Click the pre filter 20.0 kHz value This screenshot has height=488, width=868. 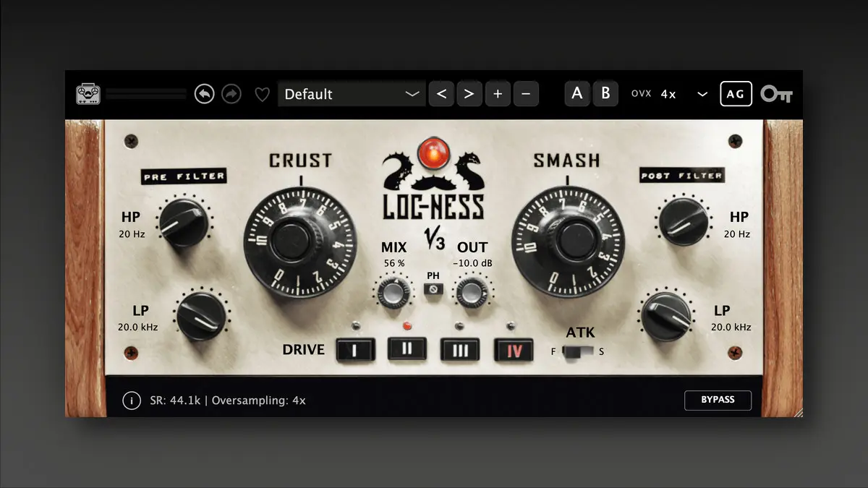point(138,327)
